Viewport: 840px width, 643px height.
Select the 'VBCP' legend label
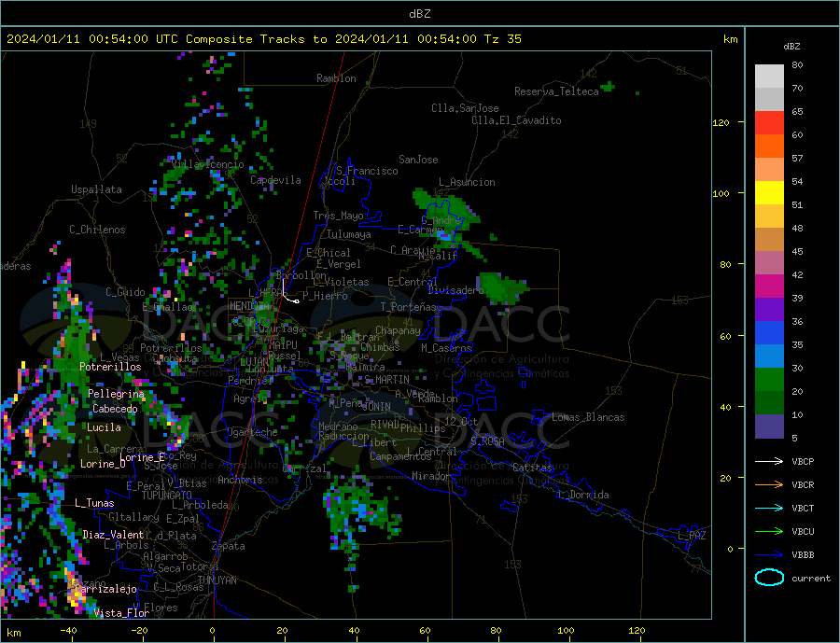tap(803, 461)
